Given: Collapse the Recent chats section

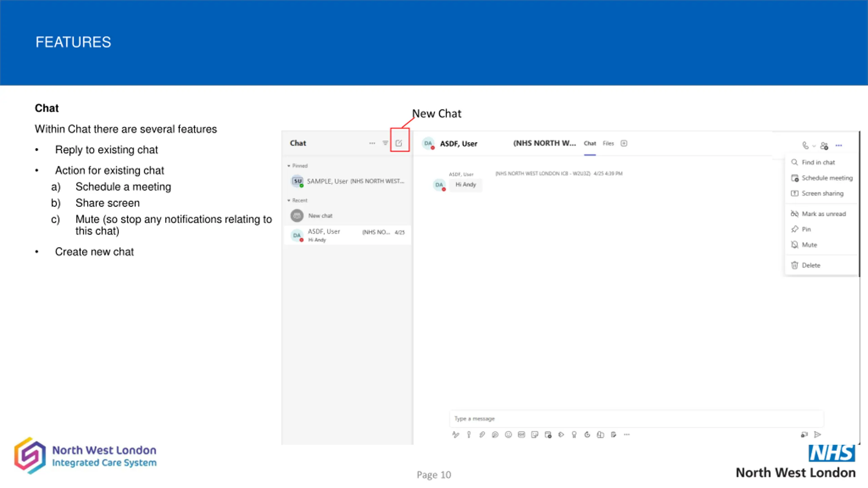Looking at the screenshot, I should pyautogui.click(x=289, y=200).
